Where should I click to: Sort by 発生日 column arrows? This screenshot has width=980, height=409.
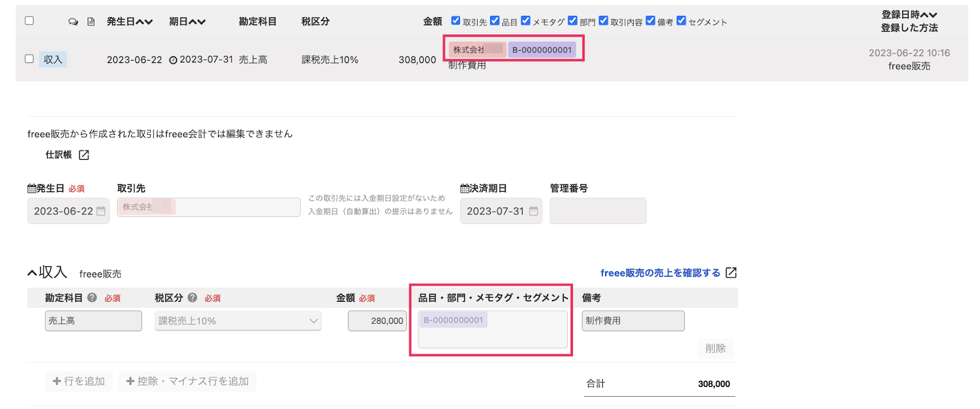pyautogui.click(x=145, y=22)
